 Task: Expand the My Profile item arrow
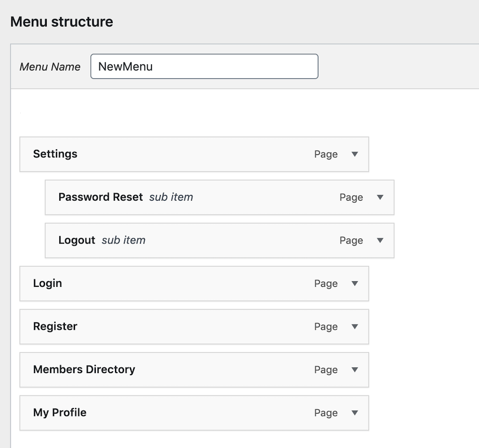pyautogui.click(x=354, y=412)
